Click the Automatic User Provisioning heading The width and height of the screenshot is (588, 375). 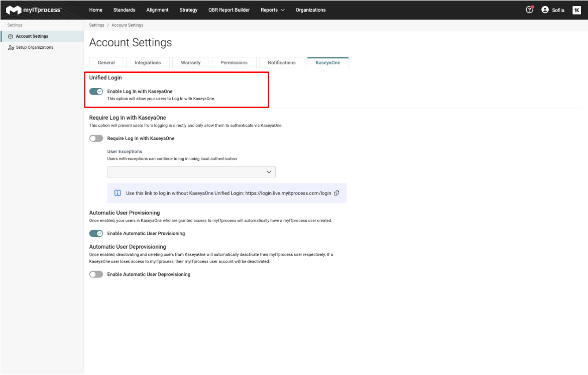click(125, 213)
